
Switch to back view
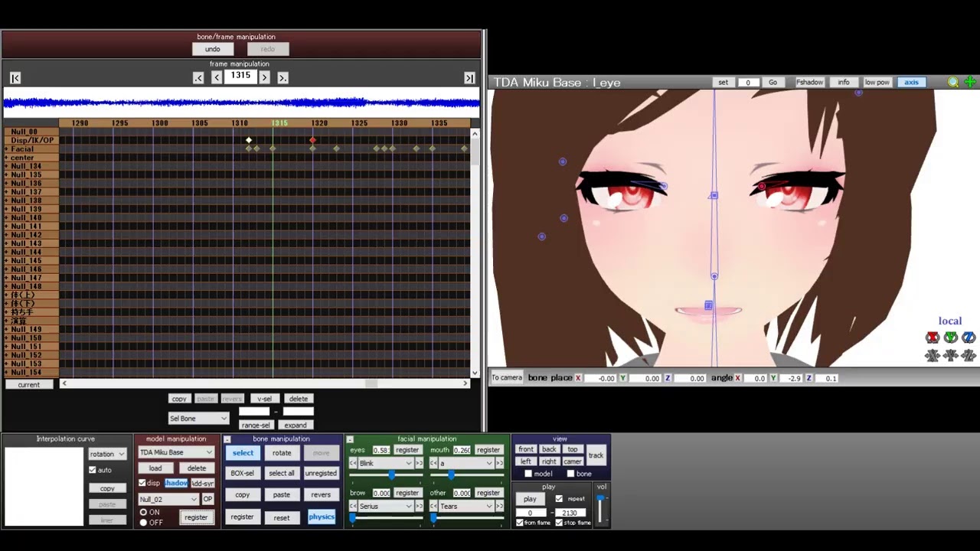tap(549, 449)
